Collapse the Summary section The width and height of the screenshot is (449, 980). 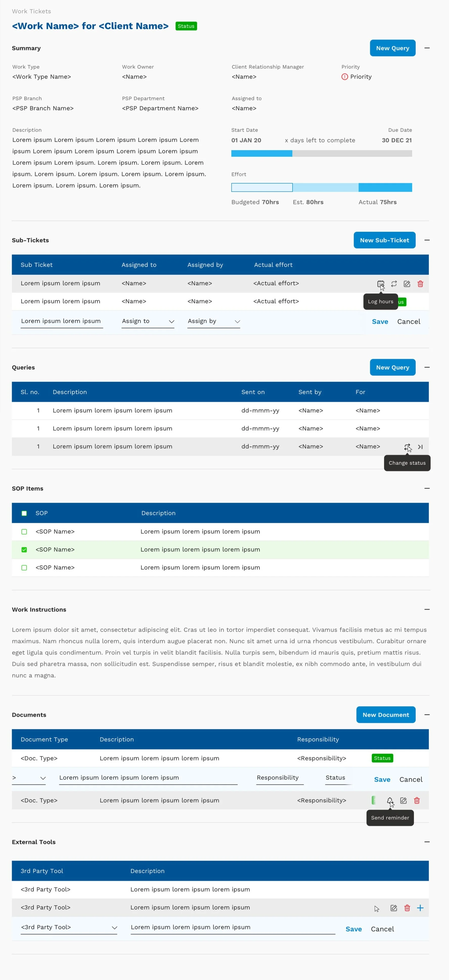tap(427, 48)
